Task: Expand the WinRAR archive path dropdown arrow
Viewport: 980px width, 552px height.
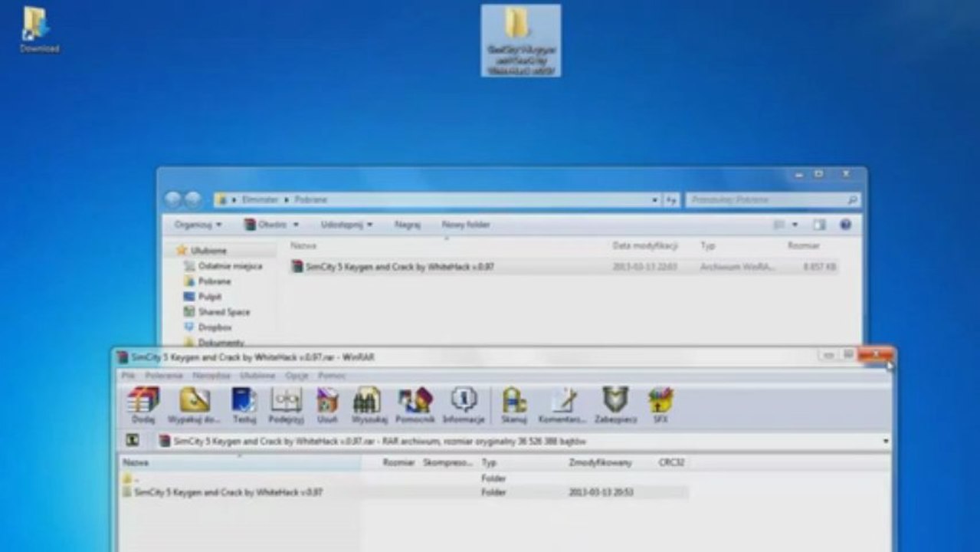Action: click(886, 442)
